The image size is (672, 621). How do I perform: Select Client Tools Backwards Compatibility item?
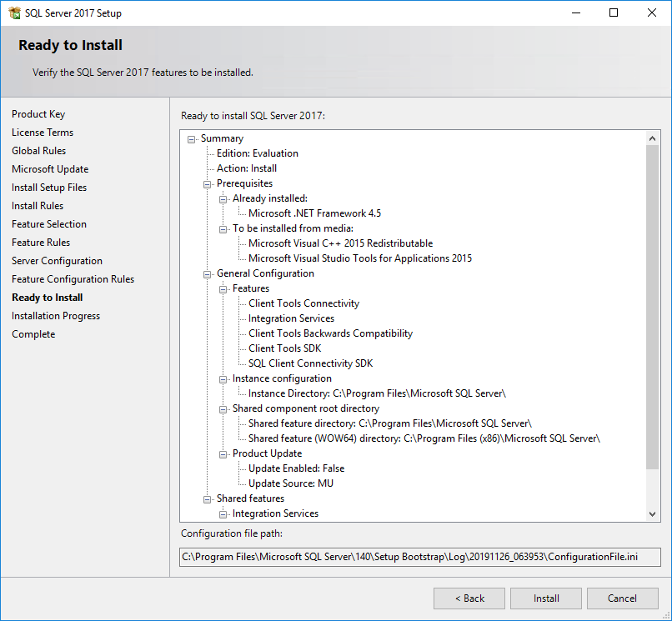click(330, 333)
